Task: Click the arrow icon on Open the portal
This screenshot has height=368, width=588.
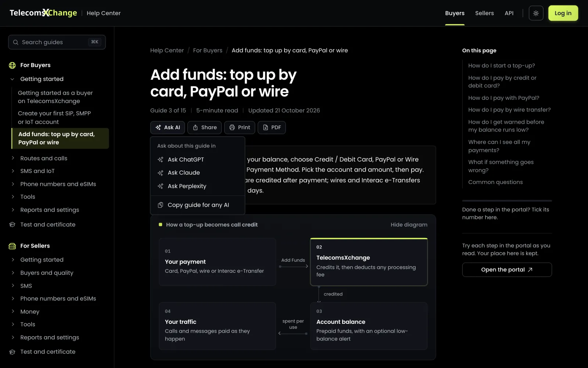Action: [x=530, y=270]
